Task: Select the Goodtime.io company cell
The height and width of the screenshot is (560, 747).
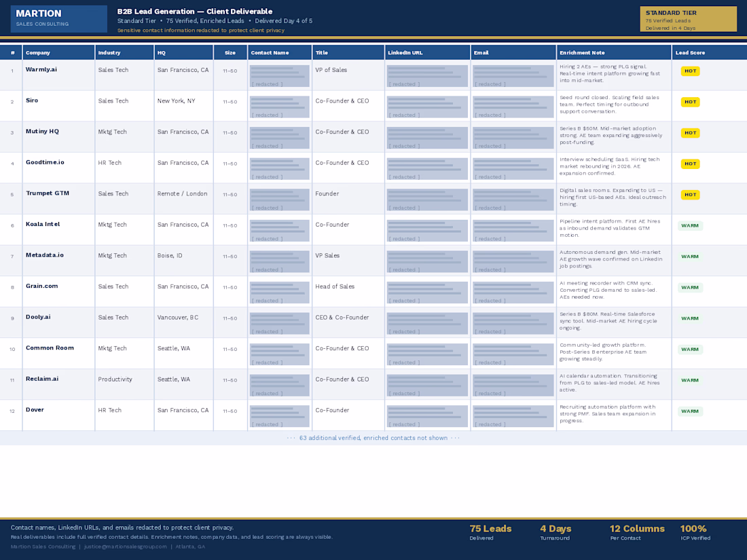Action: pos(58,168)
